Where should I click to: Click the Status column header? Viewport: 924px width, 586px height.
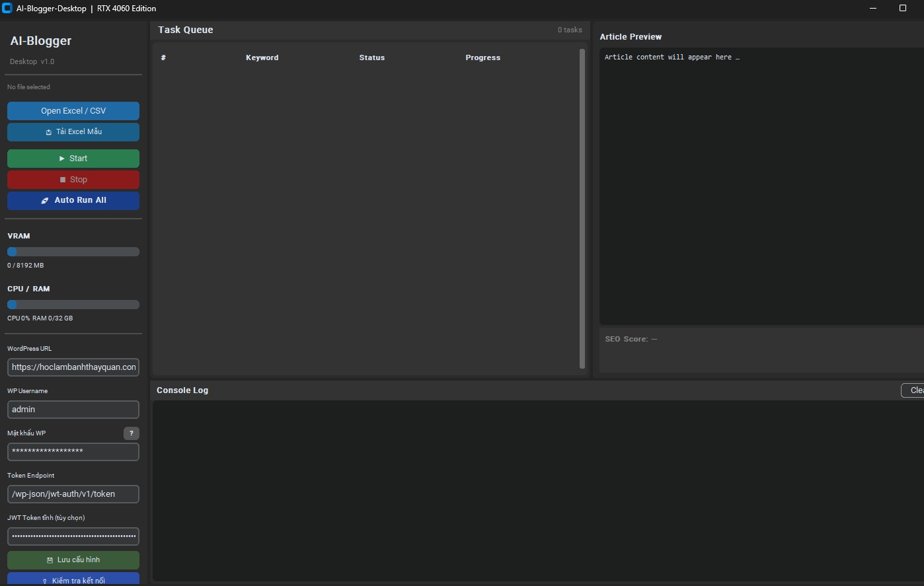coord(372,58)
